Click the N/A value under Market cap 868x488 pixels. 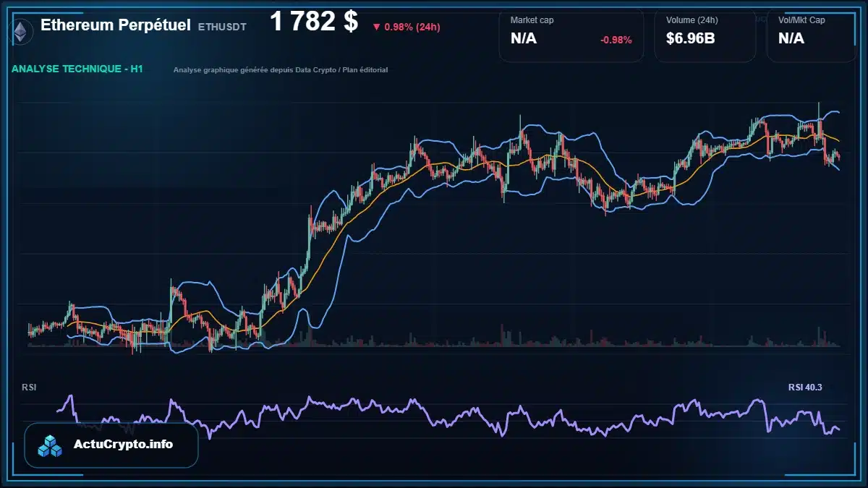point(524,39)
